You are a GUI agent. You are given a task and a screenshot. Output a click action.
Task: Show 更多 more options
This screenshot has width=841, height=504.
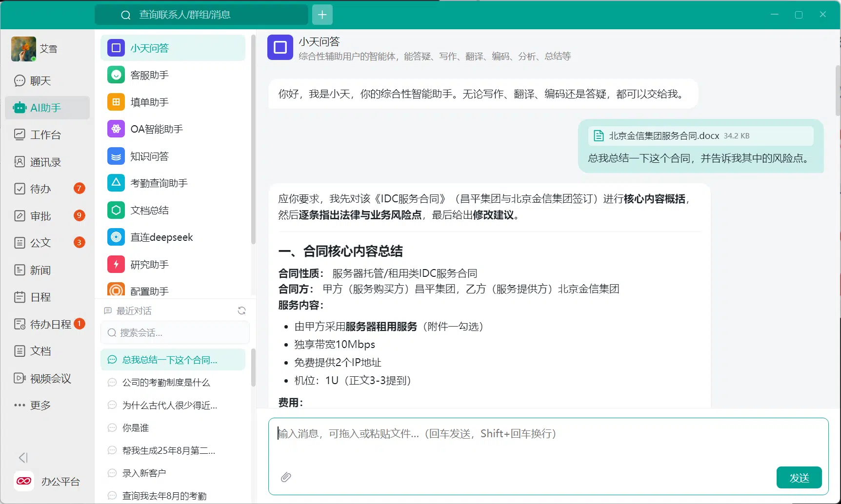[47, 405]
